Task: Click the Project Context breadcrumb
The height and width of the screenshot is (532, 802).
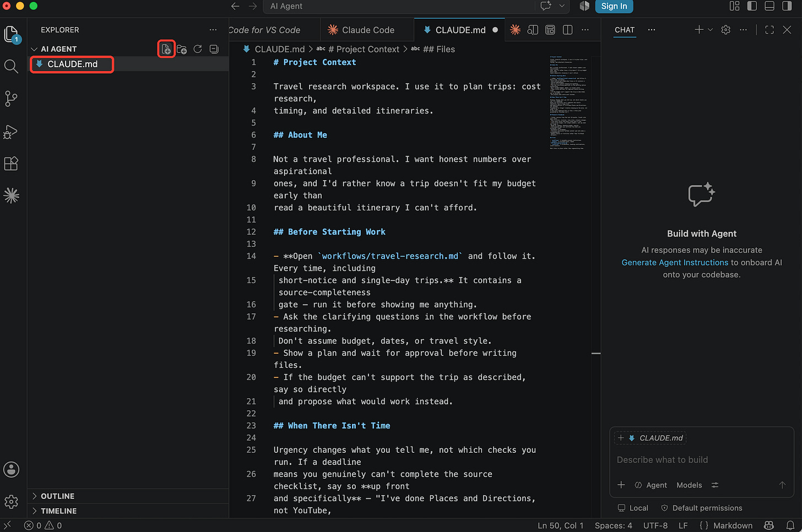Action: 364,49
